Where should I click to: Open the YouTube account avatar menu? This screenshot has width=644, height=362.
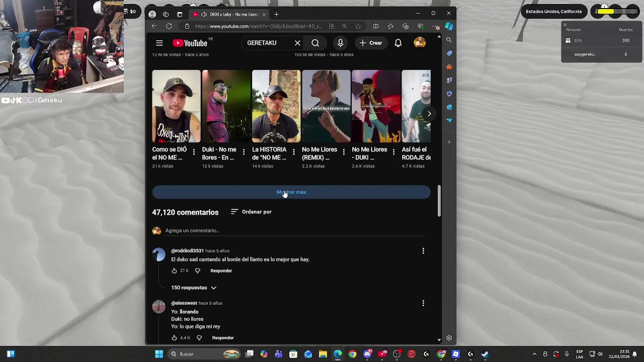pyautogui.click(x=420, y=43)
